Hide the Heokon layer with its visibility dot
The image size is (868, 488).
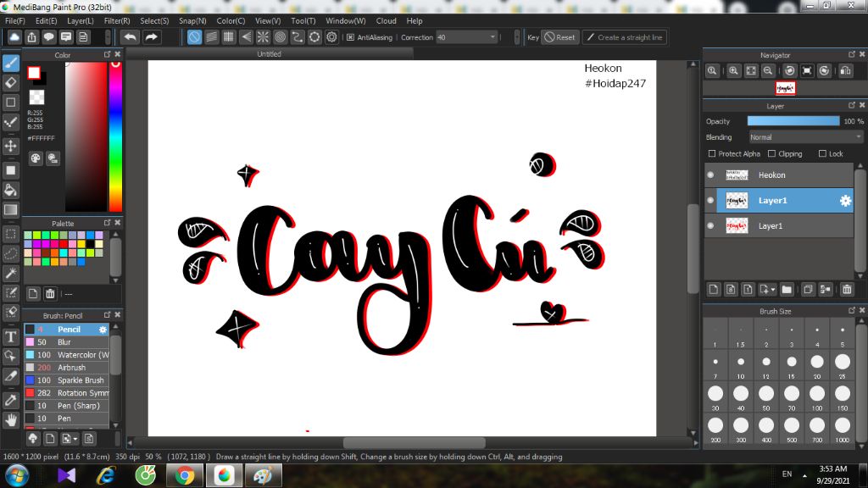coord(711,175)
